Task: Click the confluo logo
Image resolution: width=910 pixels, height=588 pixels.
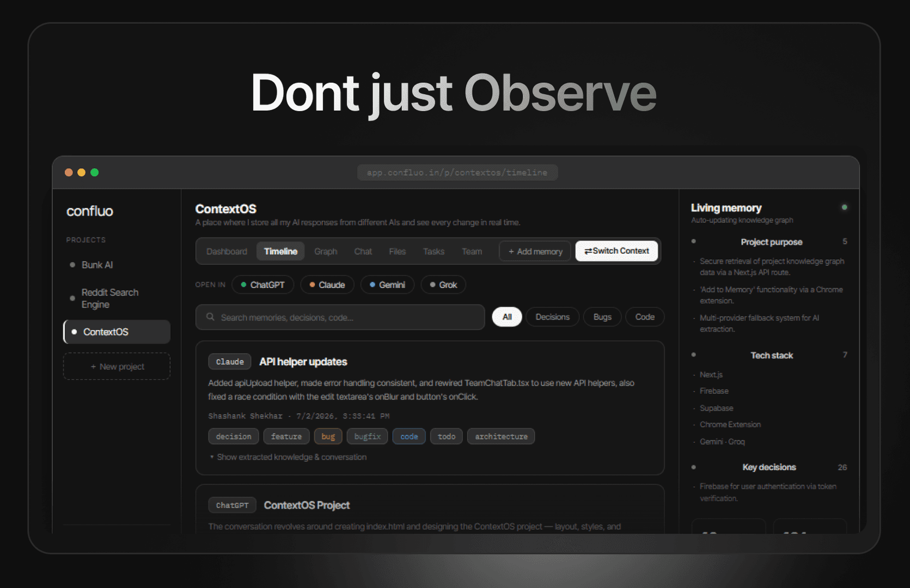Action: 90,211
